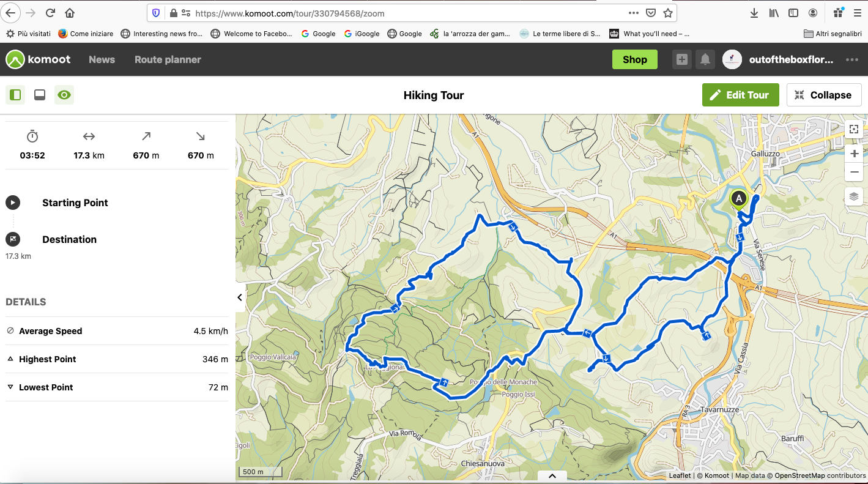Image resolution: width=868 pixels, height=484 pixels.
Task: Open the News menu item
Action: coord(102,59)
